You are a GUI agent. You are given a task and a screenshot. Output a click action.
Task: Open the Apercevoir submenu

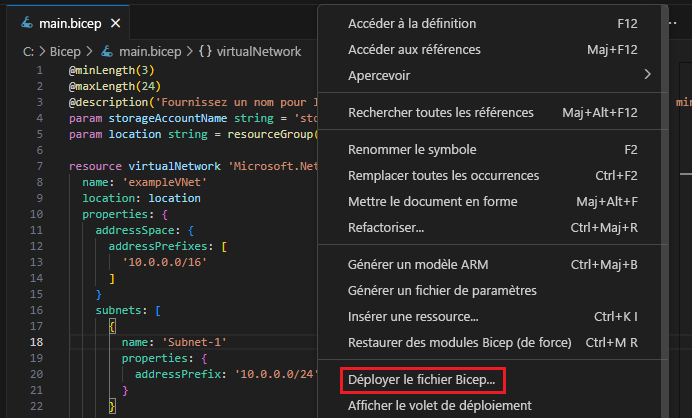tap(493, 75)
